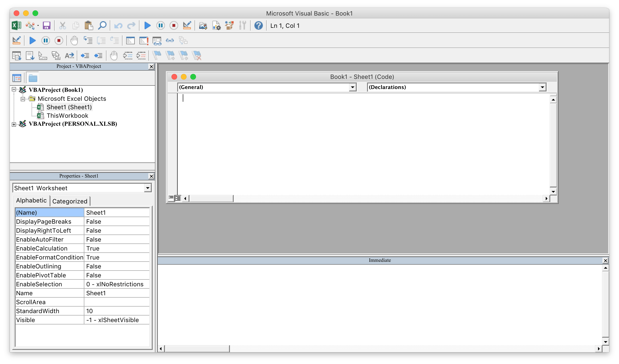Toggle breakpoint with the hand icon in Debug toolbar
Screen dimensions: 619x364
tap(74, 40)
